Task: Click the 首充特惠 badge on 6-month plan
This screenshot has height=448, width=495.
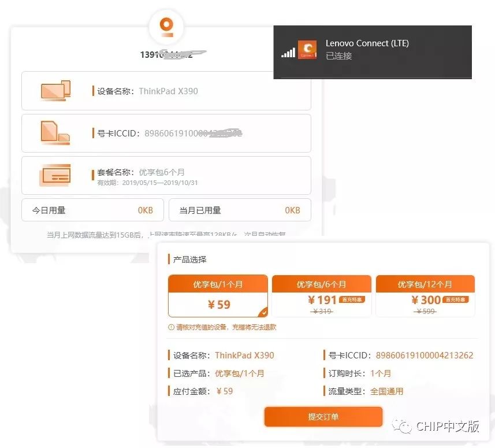Action: 353,299
